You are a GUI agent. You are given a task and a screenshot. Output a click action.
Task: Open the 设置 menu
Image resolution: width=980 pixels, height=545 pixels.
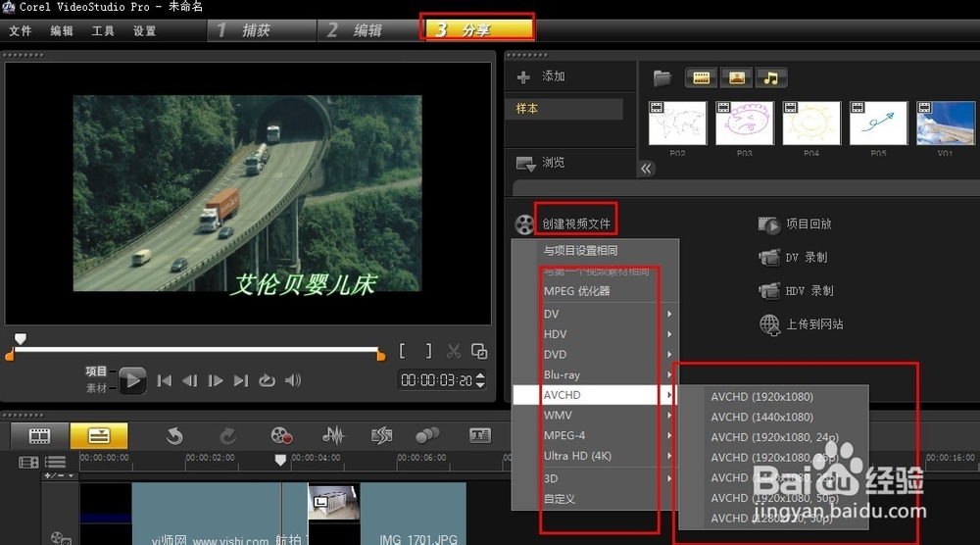pos(144,30)
